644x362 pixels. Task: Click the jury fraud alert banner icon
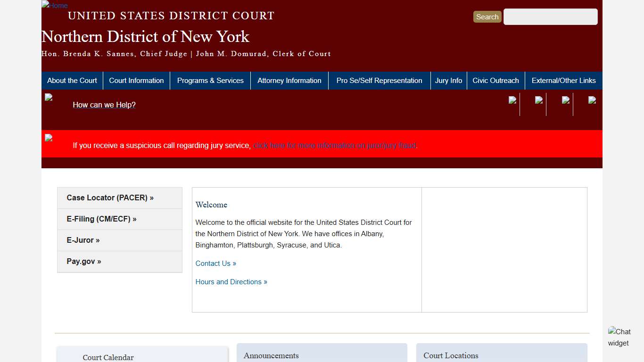(49, 139)
